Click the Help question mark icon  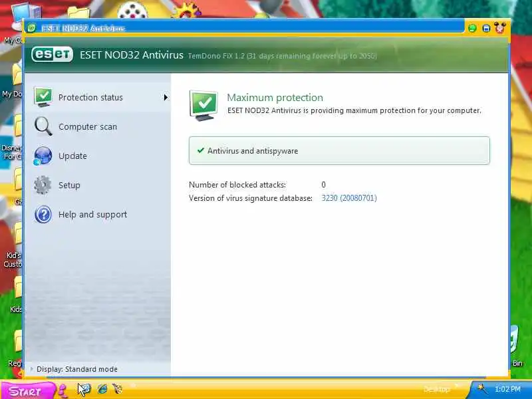43,214
